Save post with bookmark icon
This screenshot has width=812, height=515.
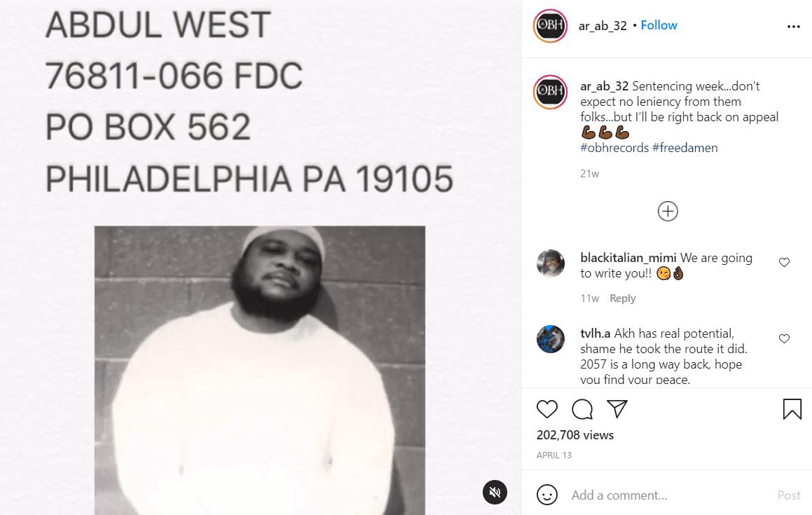point(792,408)
